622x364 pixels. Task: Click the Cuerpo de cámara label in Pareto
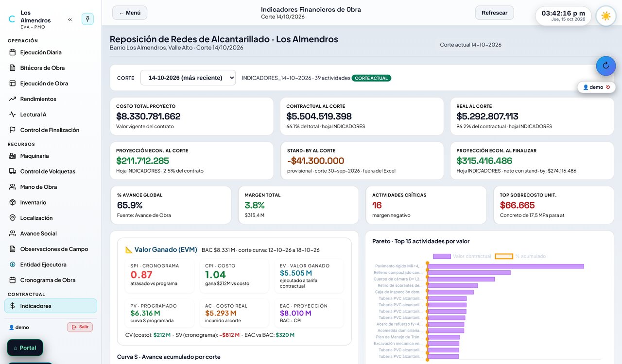tap(398, 279)
